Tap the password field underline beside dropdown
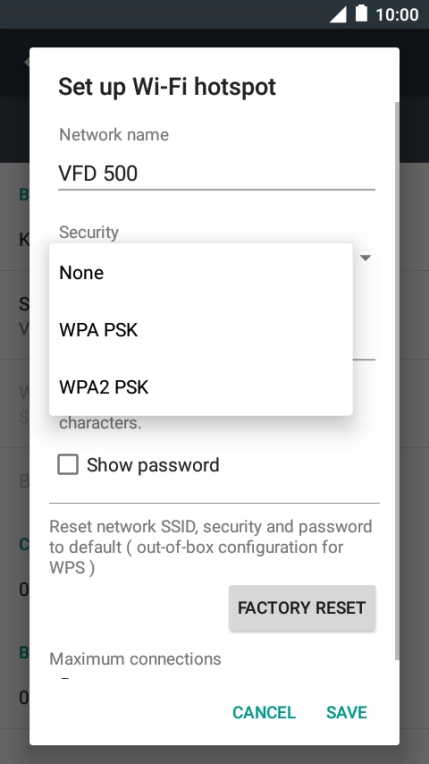The width and height of the screenshot is (429, 764). pyautogui.click(x=364, y=360)
